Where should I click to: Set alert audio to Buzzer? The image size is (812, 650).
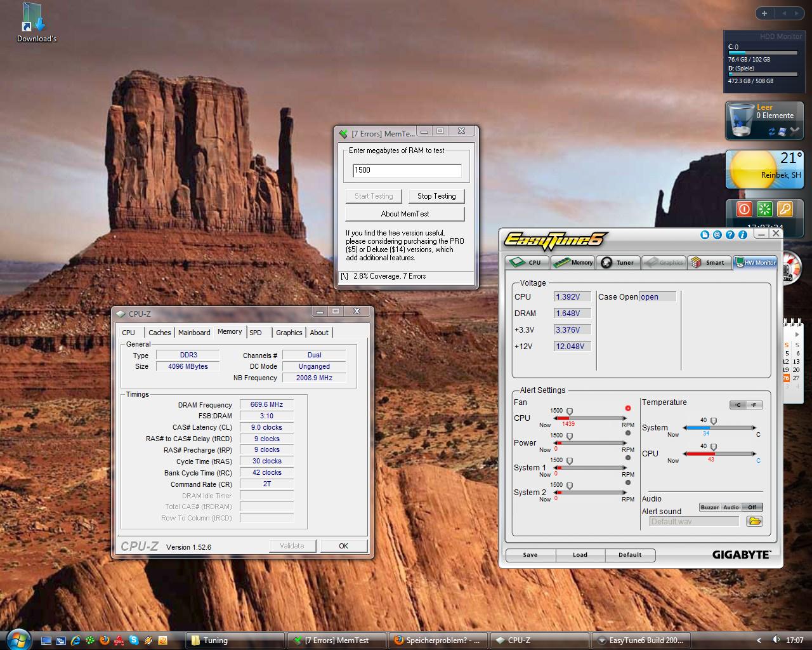[x=710, y=507]
